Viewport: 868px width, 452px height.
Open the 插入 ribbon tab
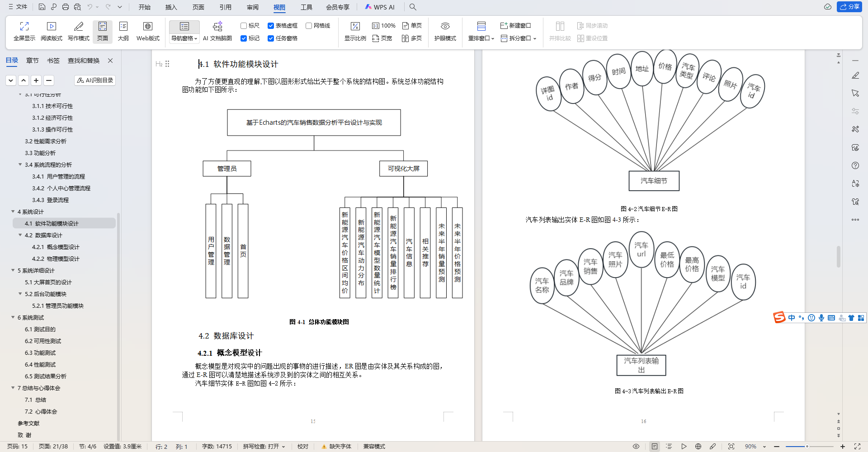[x=171, y=7]
